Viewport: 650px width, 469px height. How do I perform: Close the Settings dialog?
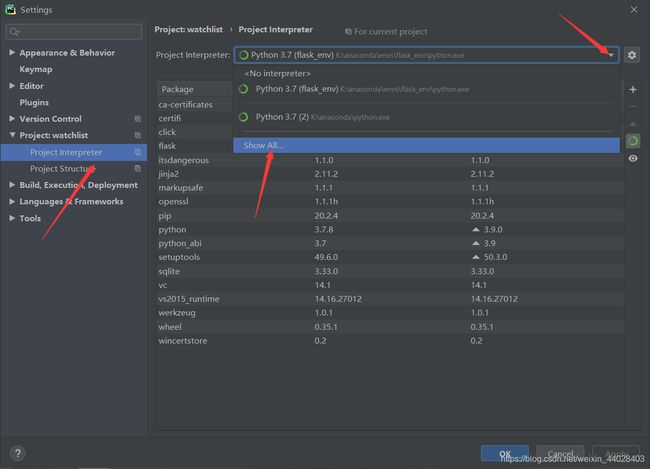pyautogui.click(x=634, y=10)
